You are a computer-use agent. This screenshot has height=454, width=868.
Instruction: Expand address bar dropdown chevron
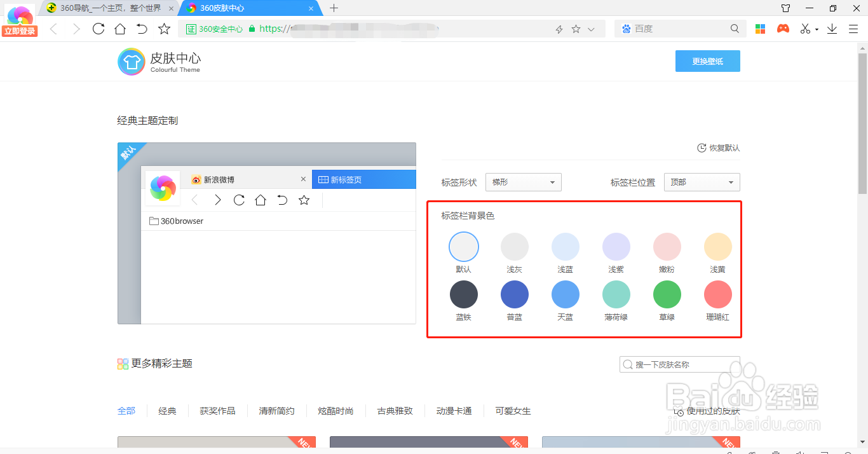(x=591, y=29)
